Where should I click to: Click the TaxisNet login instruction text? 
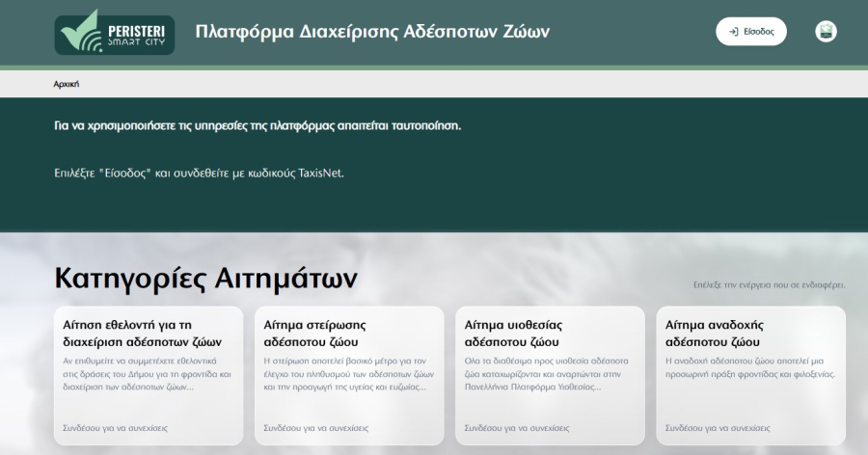click(x=199, y=174)
